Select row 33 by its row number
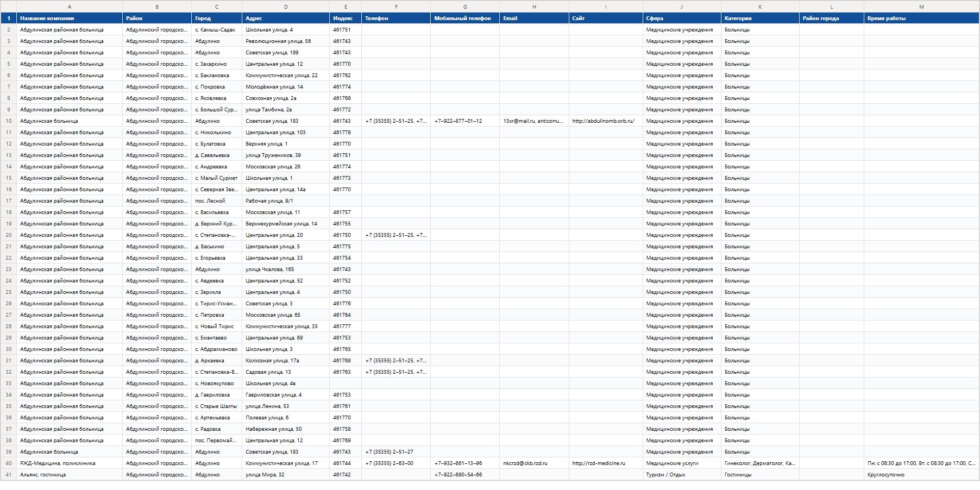The image size is (980, 490). [x=8, y=384]
